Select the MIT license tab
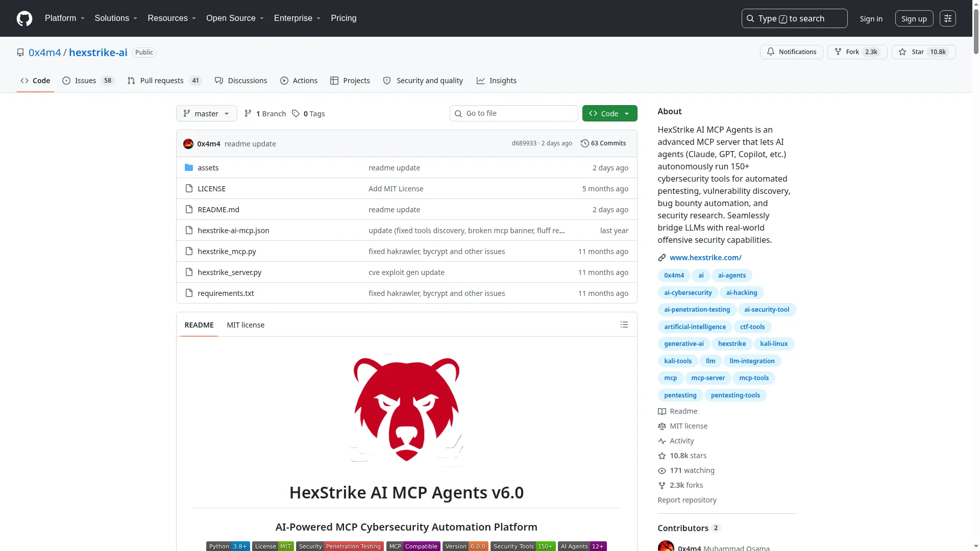This screenshot has width=980, height=551. tap(246, 325)
